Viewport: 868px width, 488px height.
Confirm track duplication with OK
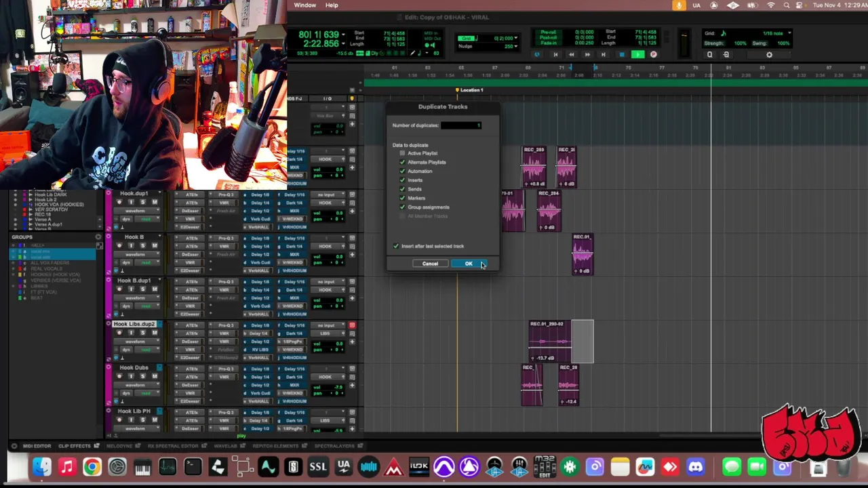point(469,264)
